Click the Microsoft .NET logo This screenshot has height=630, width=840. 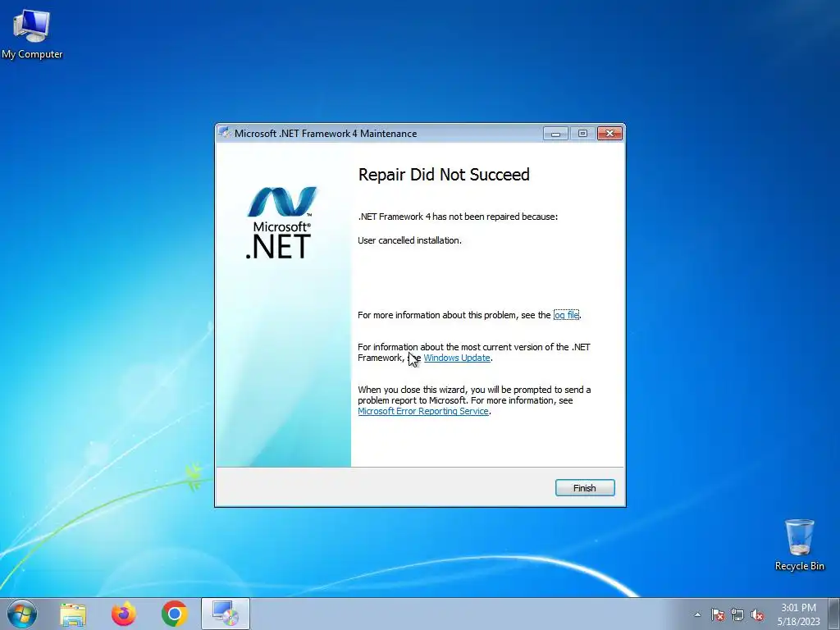click(281, 222)
